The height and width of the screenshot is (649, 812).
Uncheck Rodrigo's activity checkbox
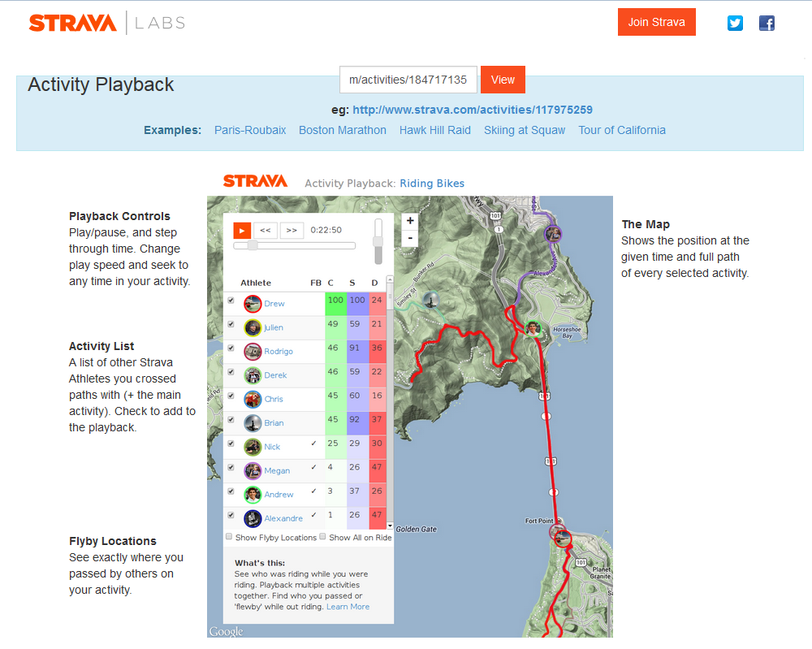[231, 348]
